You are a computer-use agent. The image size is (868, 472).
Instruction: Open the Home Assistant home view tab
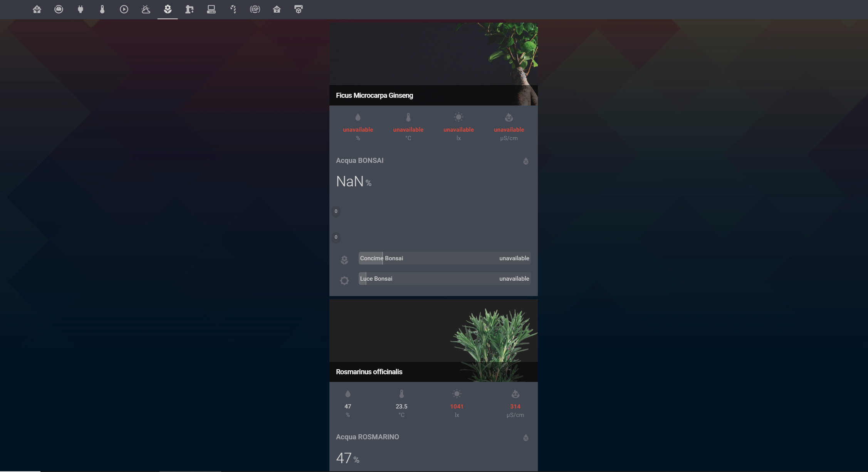[37, 9]
